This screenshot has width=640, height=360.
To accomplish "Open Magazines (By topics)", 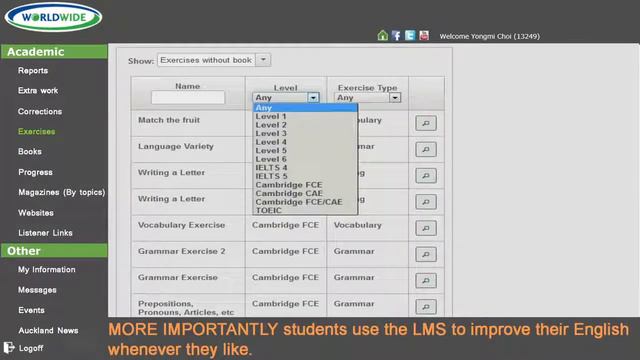I will tap(61, 192).
